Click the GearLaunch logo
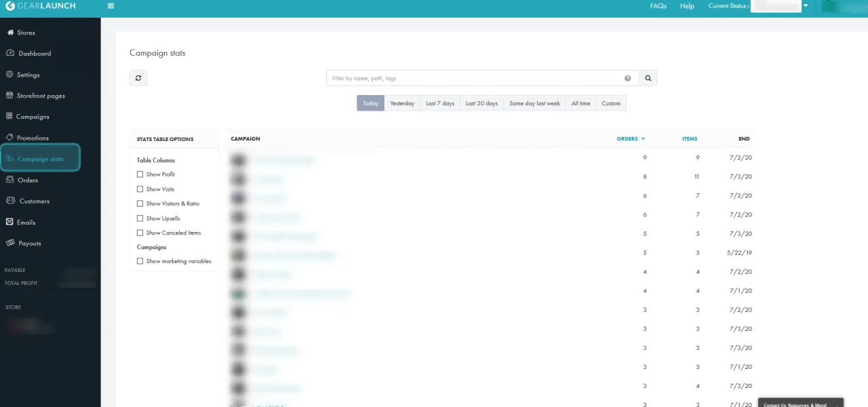868x407 pixels. tap(41, 6)
